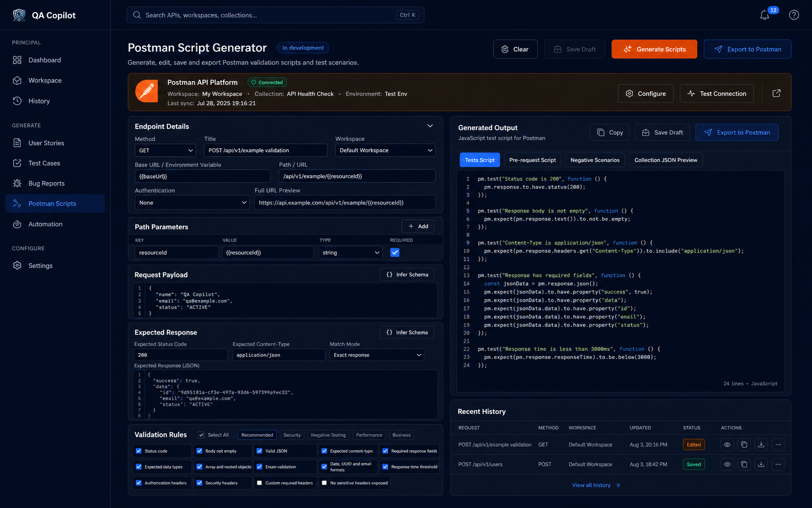Uncheck the Body not empty rule
The image size is (812, 508).
tap(199, 451)
